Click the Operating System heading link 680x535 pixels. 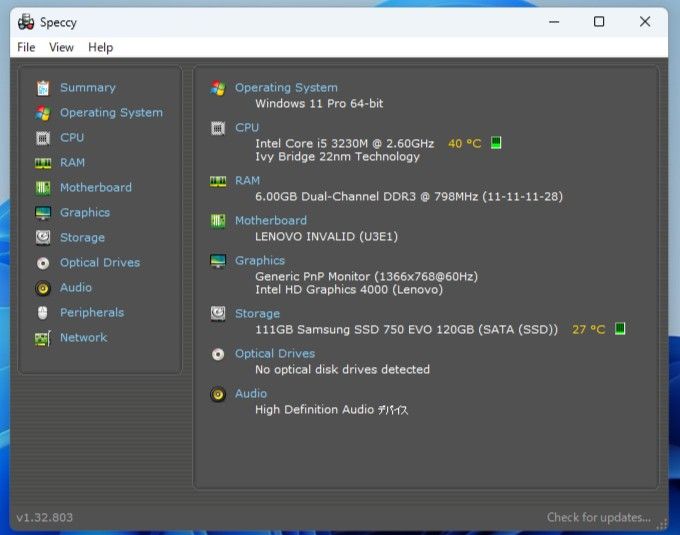pos(286,88)
